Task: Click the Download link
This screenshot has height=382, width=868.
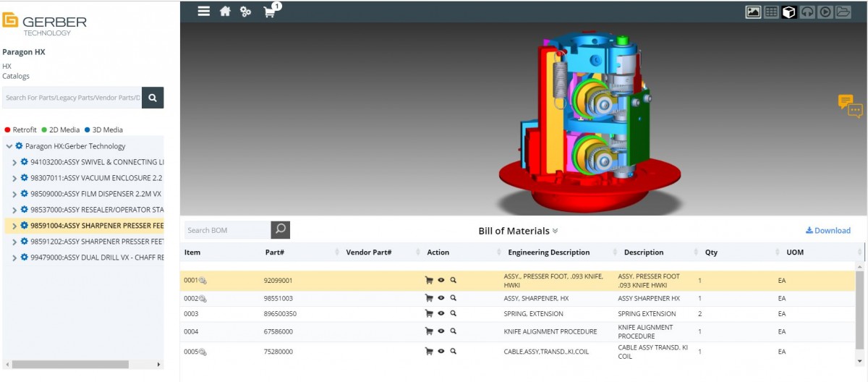Action: (828, 231)
